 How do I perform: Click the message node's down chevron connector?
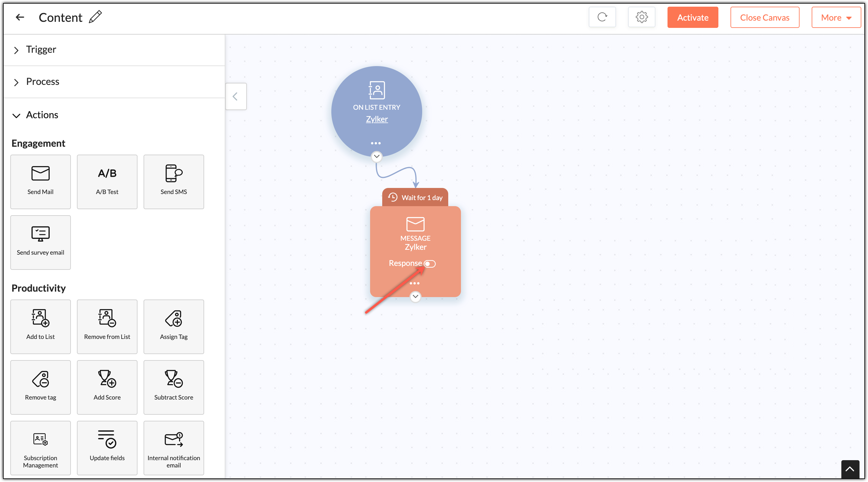(415, 296)
